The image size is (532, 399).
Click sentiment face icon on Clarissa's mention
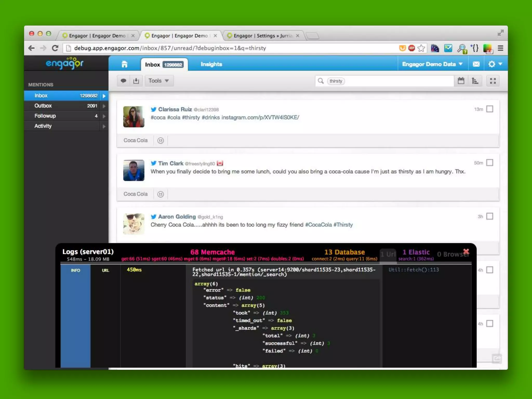pos(161,141)
